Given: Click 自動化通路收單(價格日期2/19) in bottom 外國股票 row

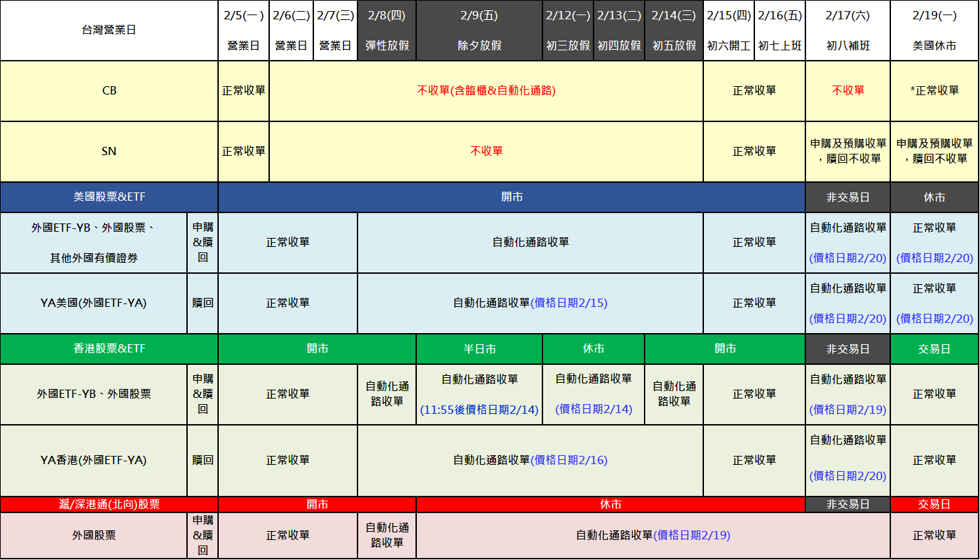Looking at the screenshot, I should pos(654,536).
